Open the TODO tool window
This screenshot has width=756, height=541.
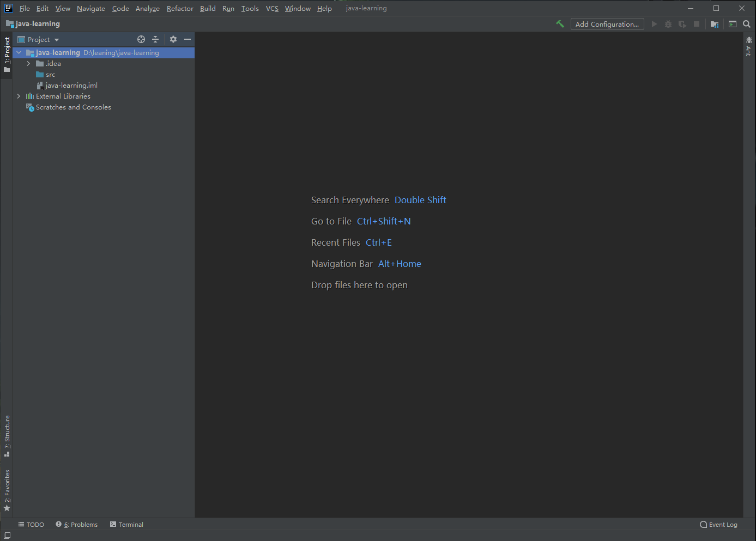click(x=31, y=525)
